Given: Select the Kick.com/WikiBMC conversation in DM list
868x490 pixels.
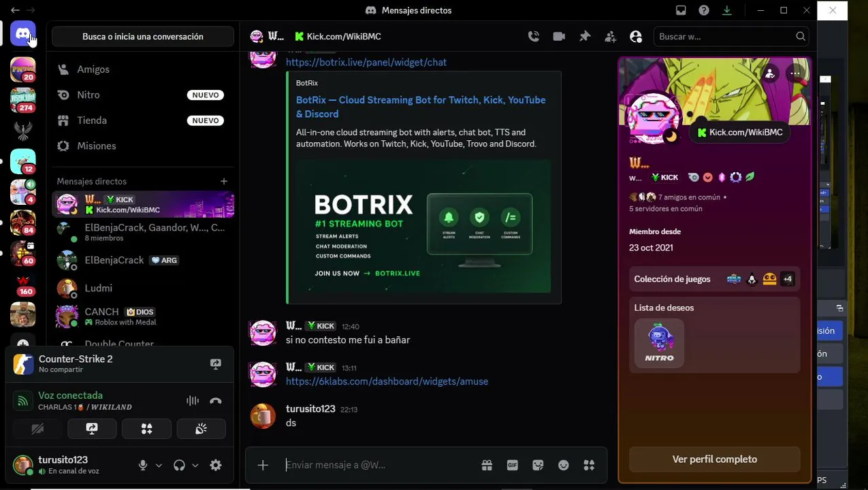Looking at the screenshot, I should click(143, 204).
